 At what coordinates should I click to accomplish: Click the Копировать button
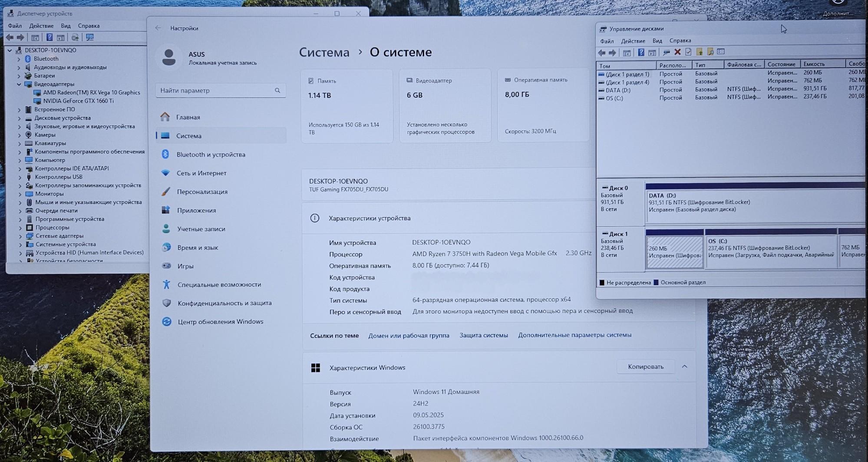(646, 366)
